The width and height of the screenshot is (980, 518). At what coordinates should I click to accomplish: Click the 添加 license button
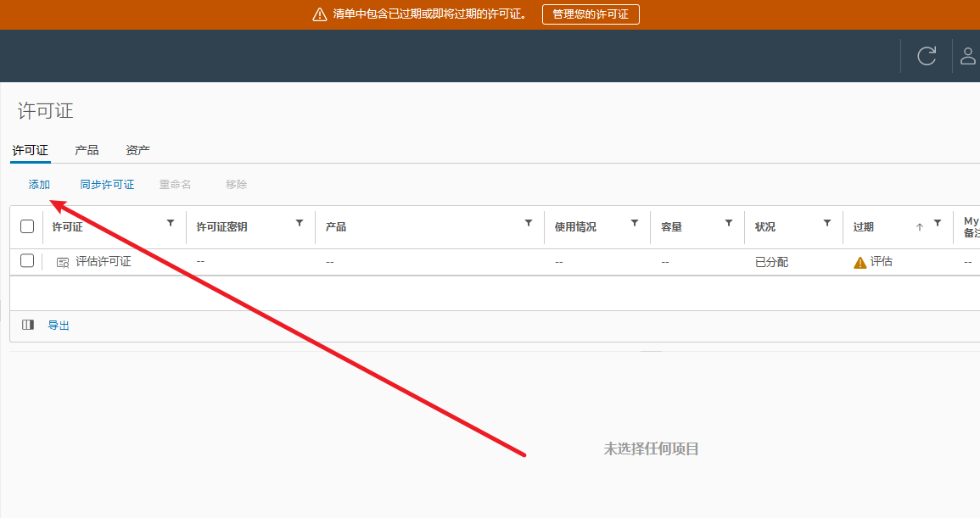coord(39,185)
